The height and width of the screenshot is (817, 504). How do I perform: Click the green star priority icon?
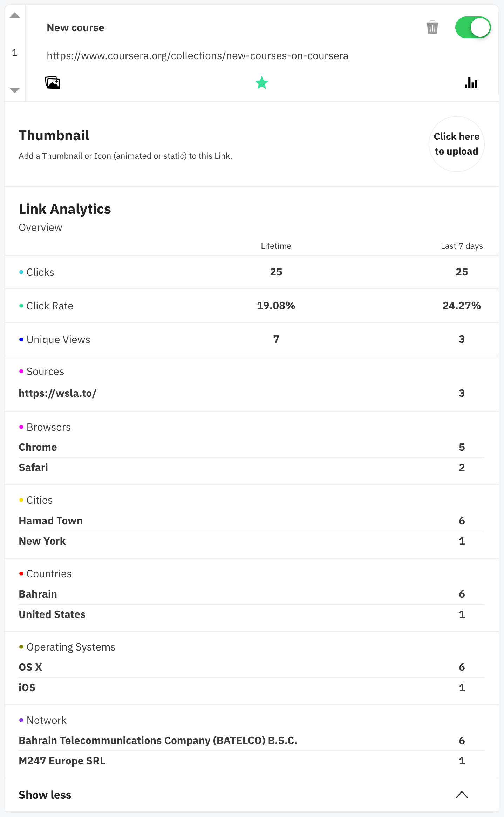[x=261, y=83]
